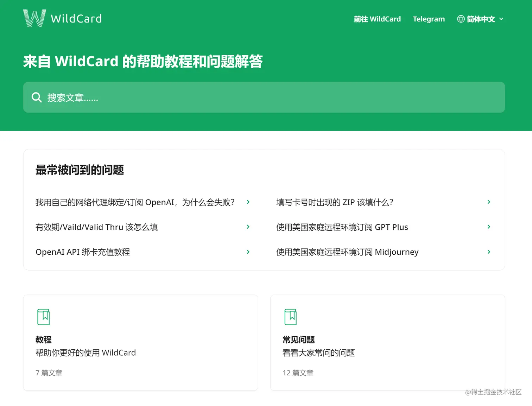
Task: Click the 来自 WildCard 的帮助教程和问题解答 heading
Action: click(143, 62)
